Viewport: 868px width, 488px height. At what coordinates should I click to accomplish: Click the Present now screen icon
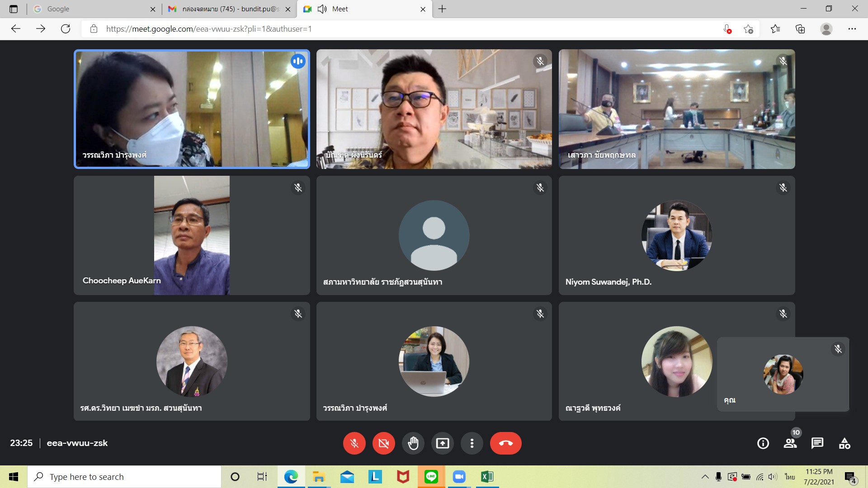442,443
